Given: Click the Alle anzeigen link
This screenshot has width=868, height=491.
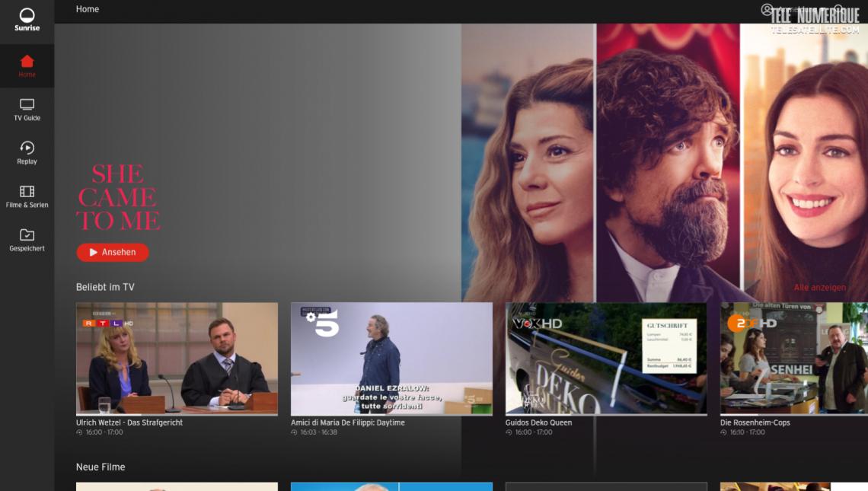Looking at the screenshot, I should (x=819, y=288).
